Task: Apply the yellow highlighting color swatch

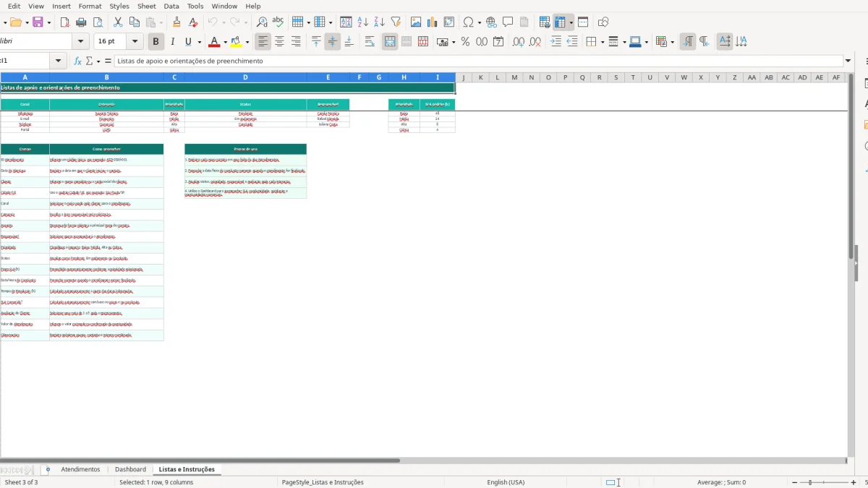Action: pos(237,42)
